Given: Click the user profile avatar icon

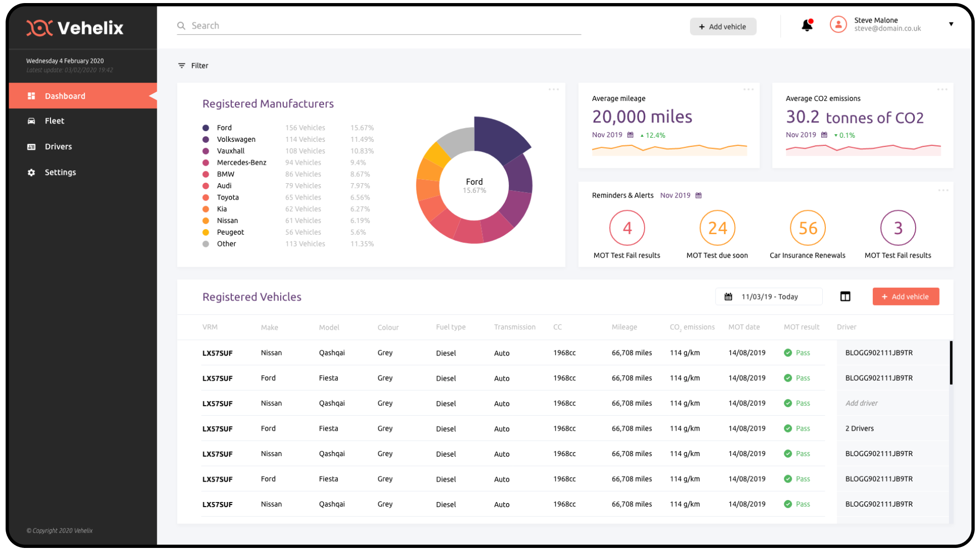Looking at the screenshot, I should click(x=838, y=24).
